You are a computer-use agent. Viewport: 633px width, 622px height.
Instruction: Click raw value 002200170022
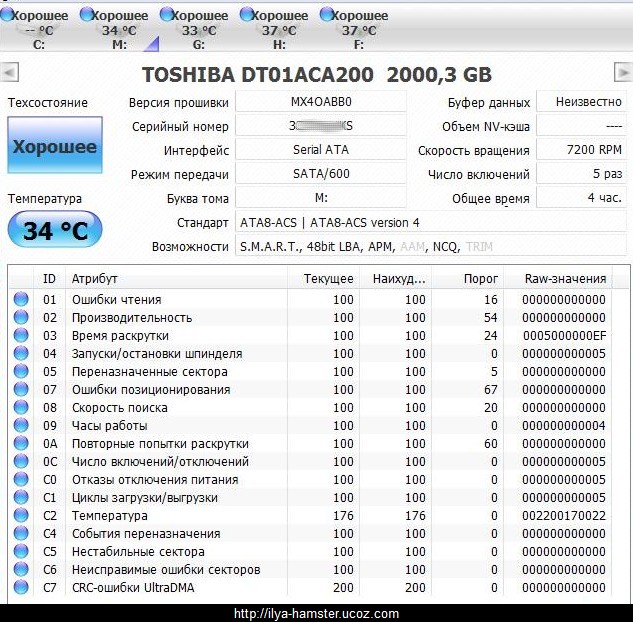(x=564, y=515)
